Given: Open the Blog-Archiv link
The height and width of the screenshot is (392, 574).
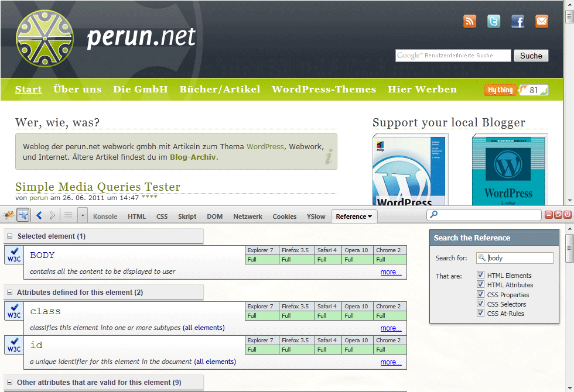Looking at the screenshot, I should point(193,157).
